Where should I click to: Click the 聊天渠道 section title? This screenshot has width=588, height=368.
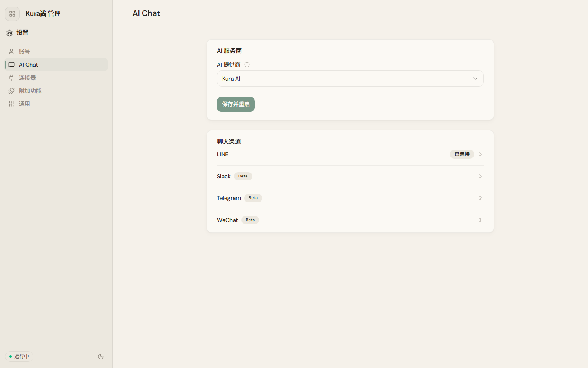(x=229, y=141)
